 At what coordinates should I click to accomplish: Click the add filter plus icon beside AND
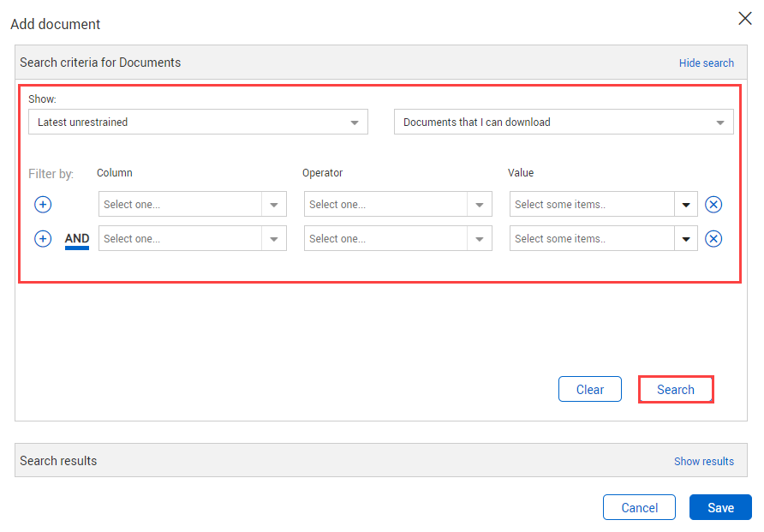pyautogui.click(x=43, y=239)
